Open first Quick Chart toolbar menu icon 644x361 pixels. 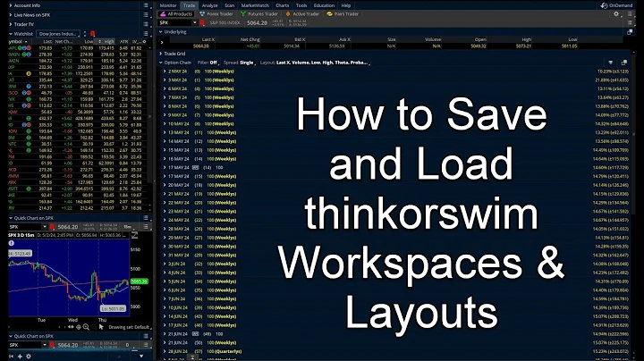tap(146, 227)
